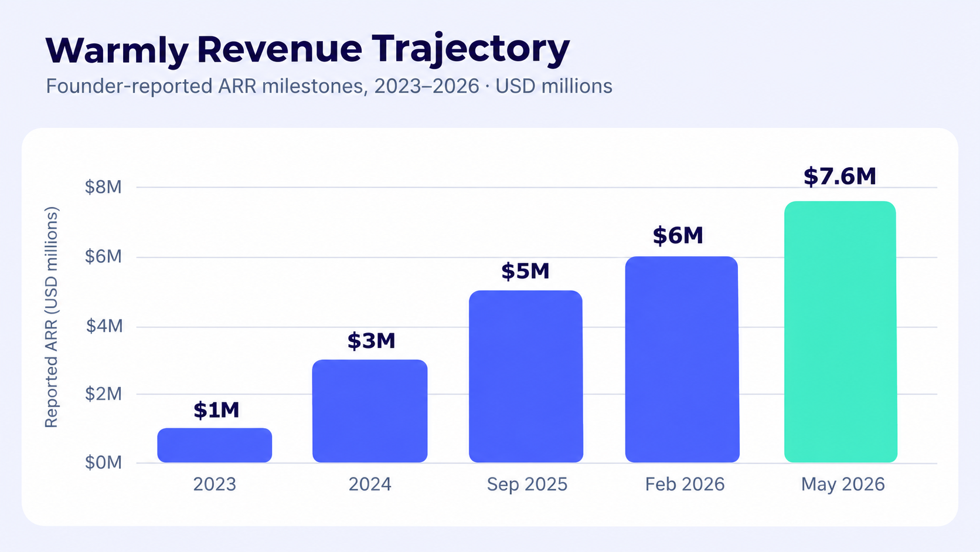Click the $3M data label
980x552 pixels.
(x=372, y=341)
